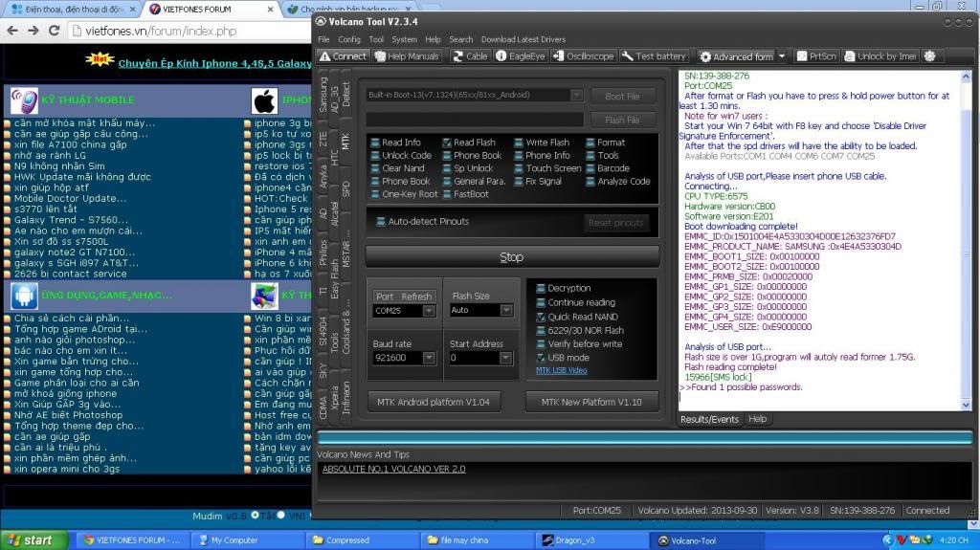Click the Connect toolbar button in Volcano Tool

coord(343,56)
